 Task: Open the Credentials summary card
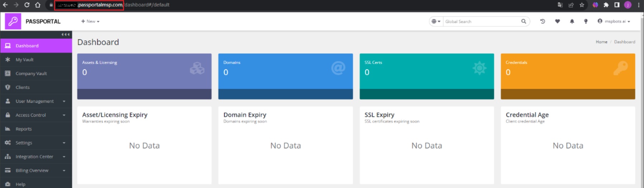click(568, 76)
